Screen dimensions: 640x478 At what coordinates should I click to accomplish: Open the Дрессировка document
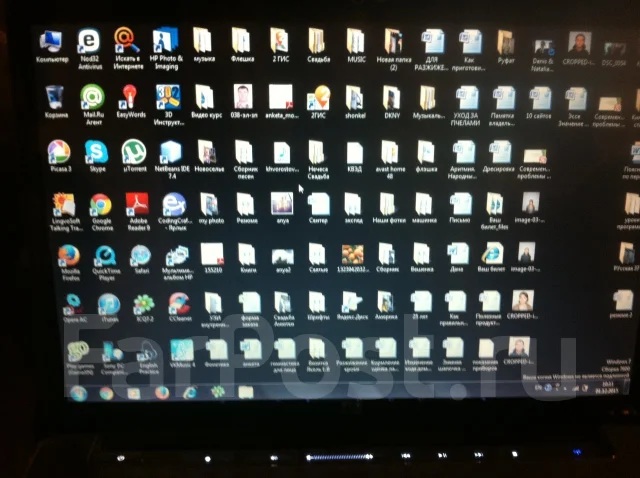498,156
